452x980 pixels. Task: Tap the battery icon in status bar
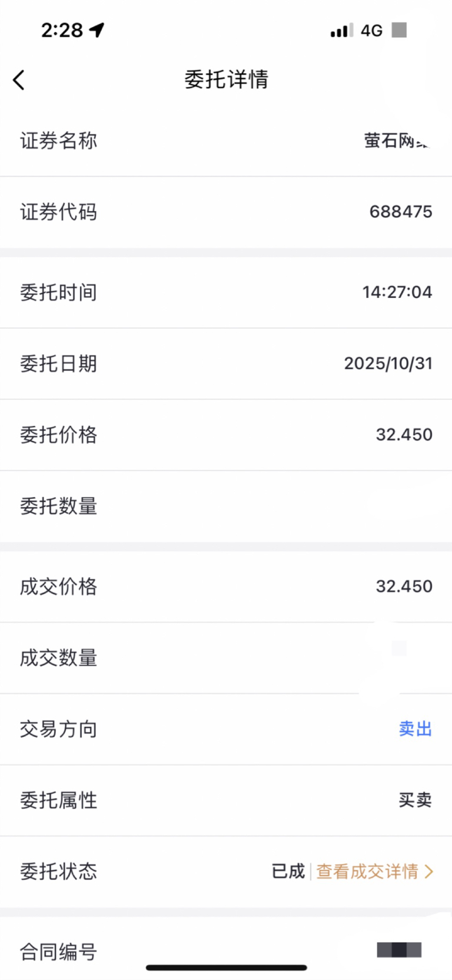(399, 29)
